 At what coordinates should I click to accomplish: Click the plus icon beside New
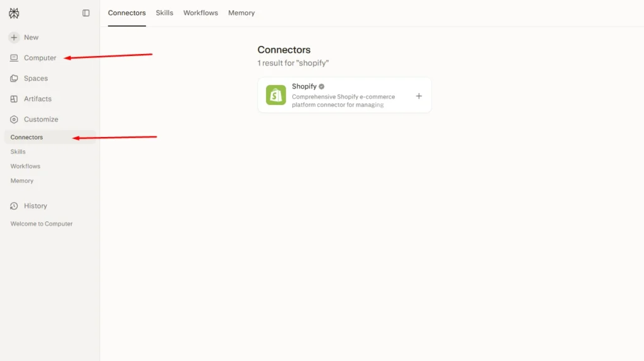tap(14, 37)
